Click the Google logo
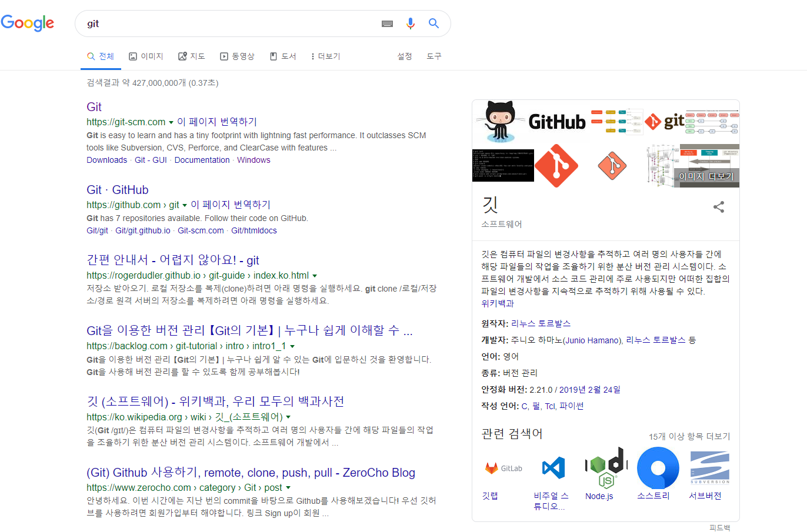Image resolution: width=807 pixels, height=532 pixels. 28,23
